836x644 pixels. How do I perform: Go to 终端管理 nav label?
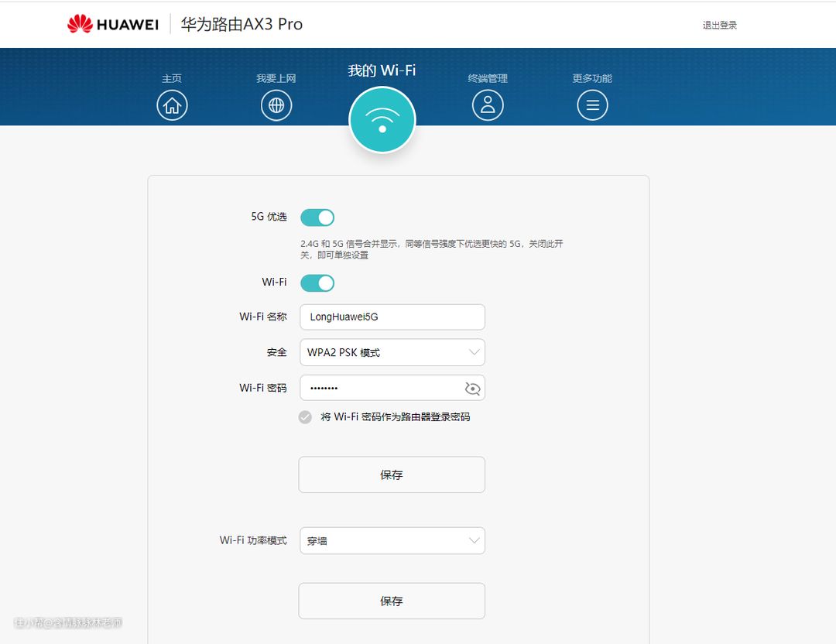pos(488,78)
